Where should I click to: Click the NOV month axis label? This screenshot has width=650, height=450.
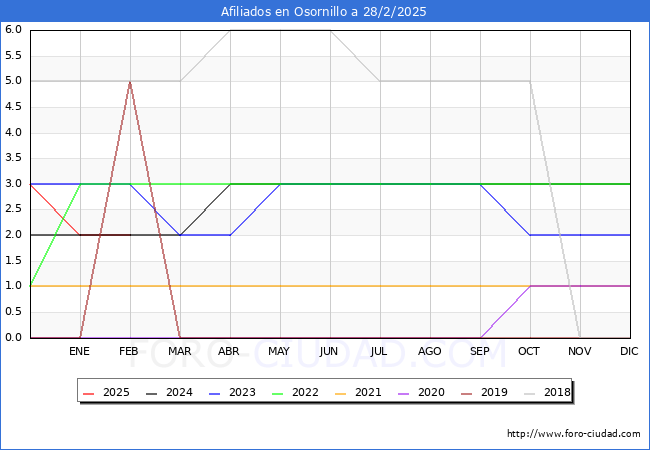[580, 351]
